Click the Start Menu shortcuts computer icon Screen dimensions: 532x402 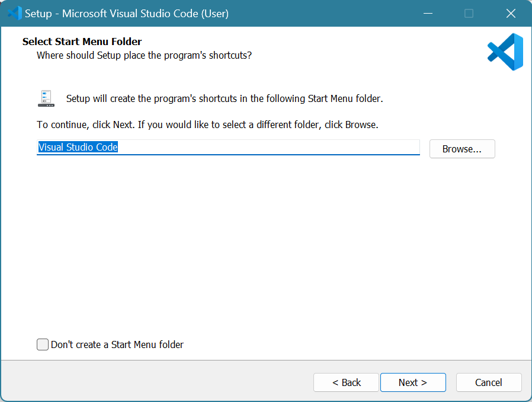click(46, 98)
